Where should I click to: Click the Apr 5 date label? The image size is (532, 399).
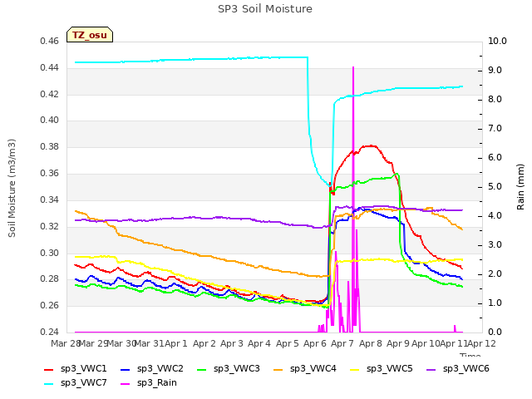(288, 343)
